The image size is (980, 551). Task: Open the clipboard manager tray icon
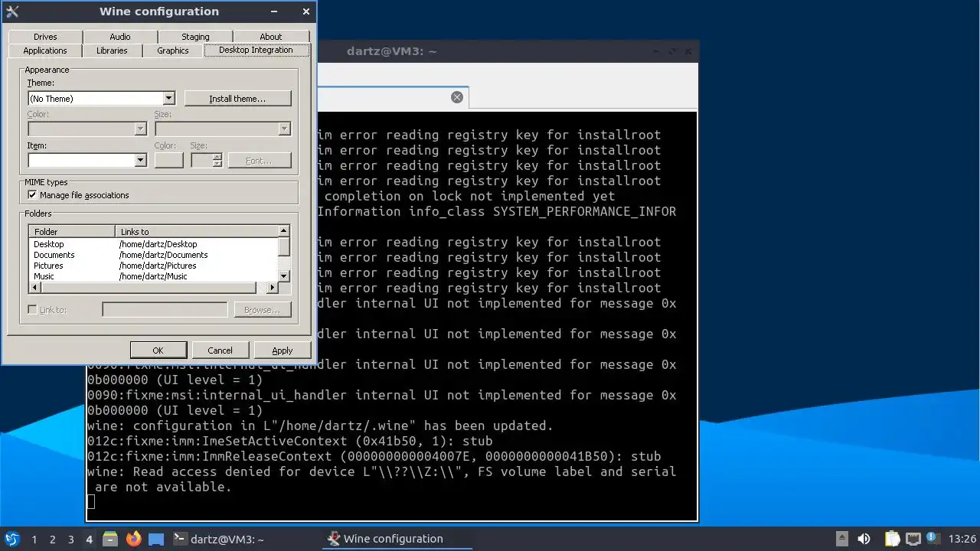click(x=893, y=539)
